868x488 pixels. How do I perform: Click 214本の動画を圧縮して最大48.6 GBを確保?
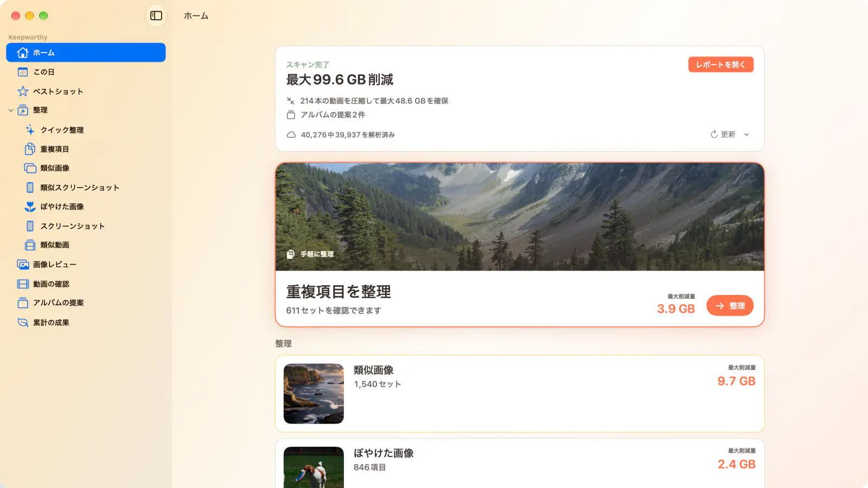374,101
